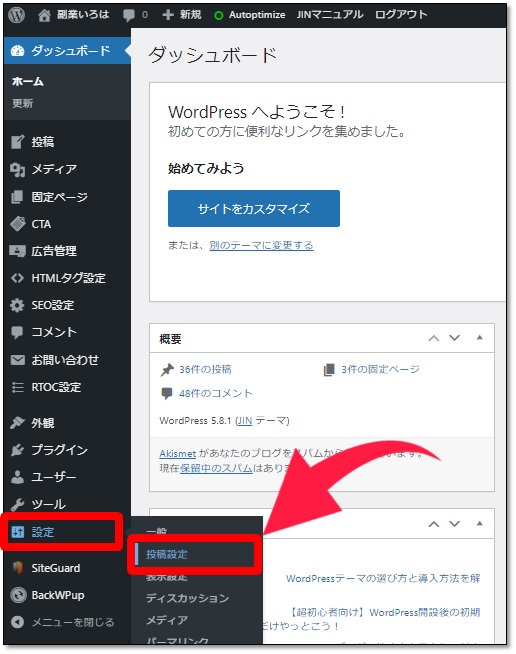Move 概要 panel up with chevron
Screen dimensions: 516x654
point(434,338)
